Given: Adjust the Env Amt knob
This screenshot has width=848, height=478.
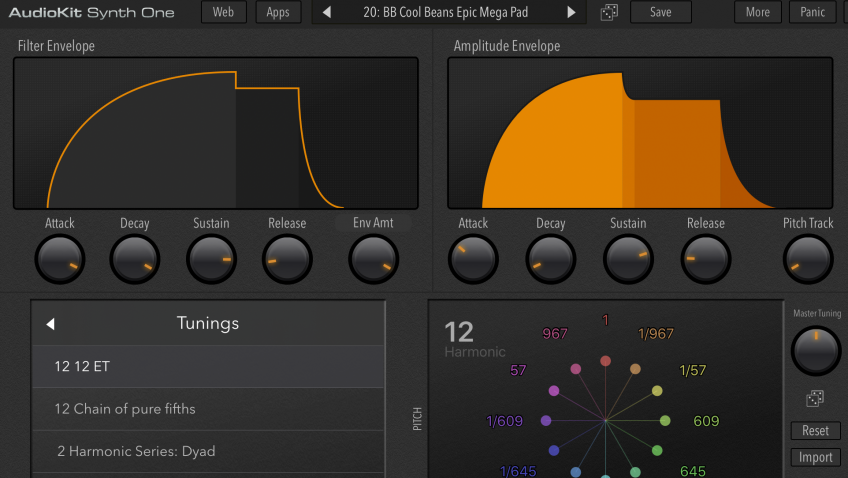Looking at the screenshot, I should (373, 259).
